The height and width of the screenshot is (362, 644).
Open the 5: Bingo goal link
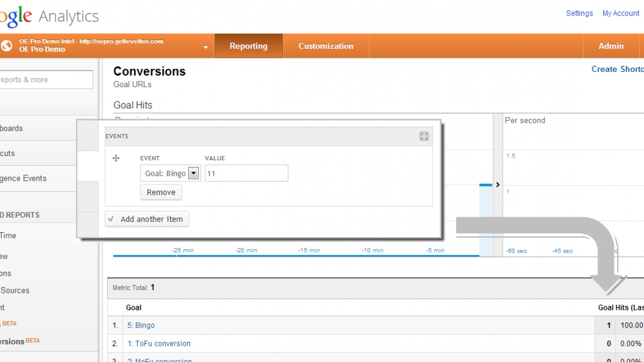click(x=141, y=326)
